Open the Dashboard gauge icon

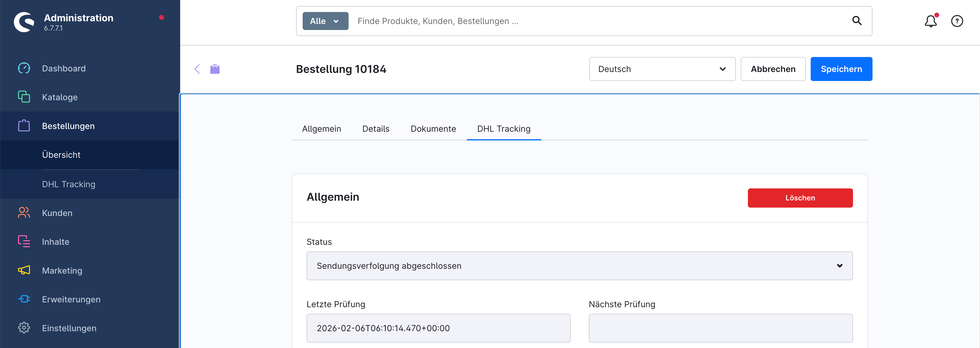pos(24,68)
